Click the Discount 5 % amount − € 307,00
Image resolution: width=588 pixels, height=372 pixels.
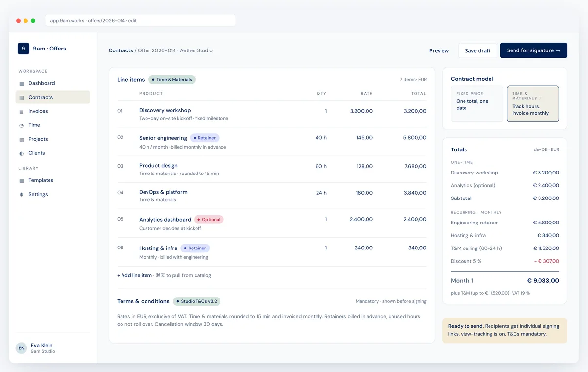[x=546, y=261]
